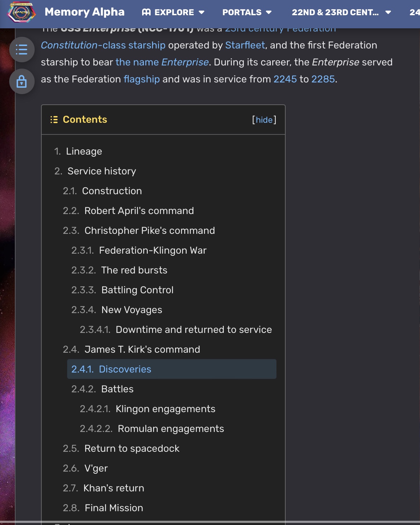Click the Memory Alpha site title
The image size is (420, 525).
click(84, 12)
